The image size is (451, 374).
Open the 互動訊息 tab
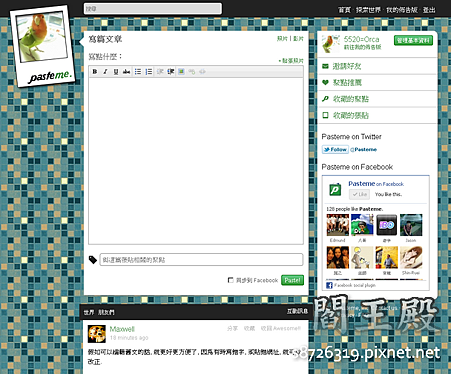pyautogui.click(x=297, y=311)
